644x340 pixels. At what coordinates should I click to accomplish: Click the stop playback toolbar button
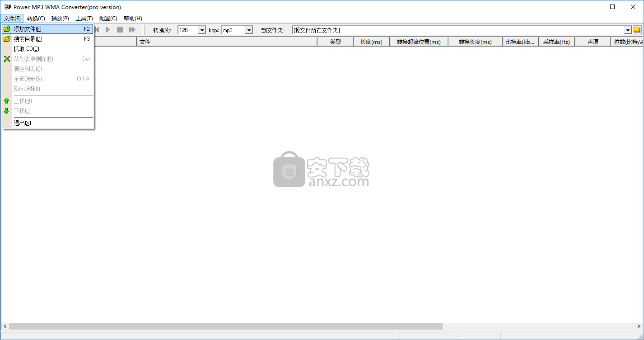[x=120, y=30]
